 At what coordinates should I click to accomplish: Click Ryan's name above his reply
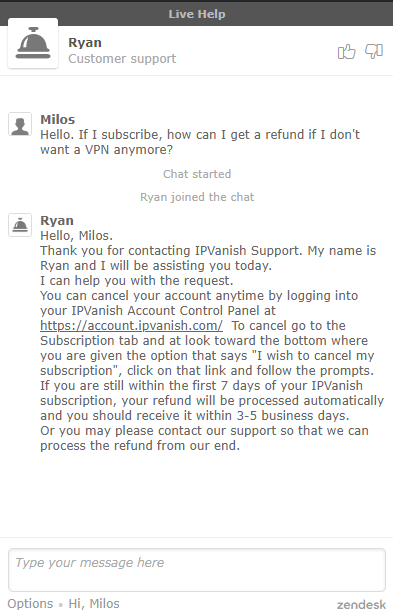[57, 220]
